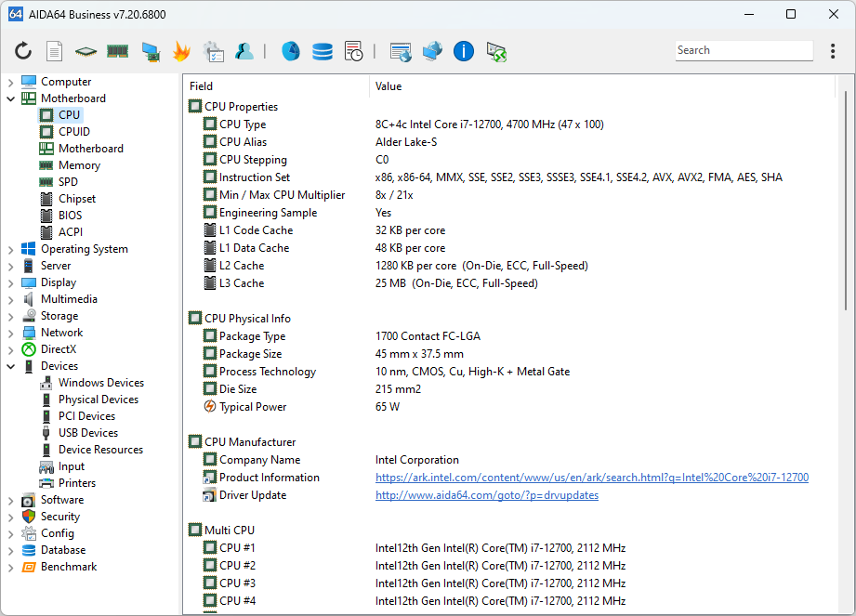Open the blue database disk icon
Screen dimensions: 856x616
(323, 51)
